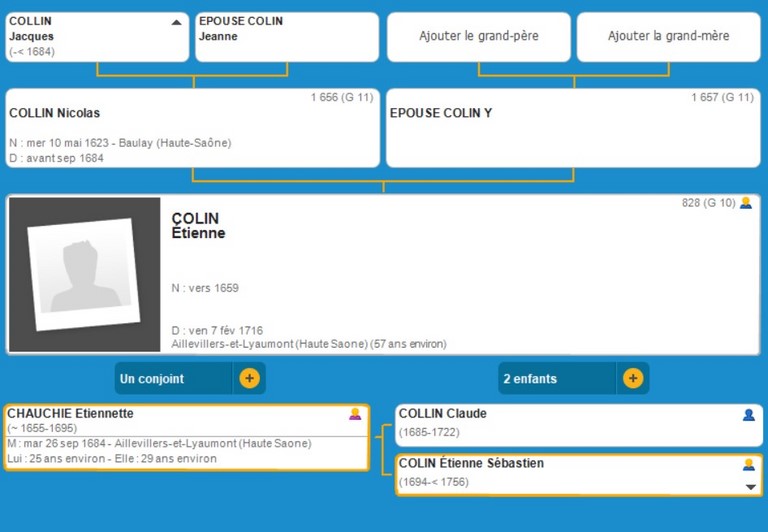Click the person icon for COLLIN Étienne Sébastien
The width and height of the screenshot is (768, 532).
(x=748, y=464)
